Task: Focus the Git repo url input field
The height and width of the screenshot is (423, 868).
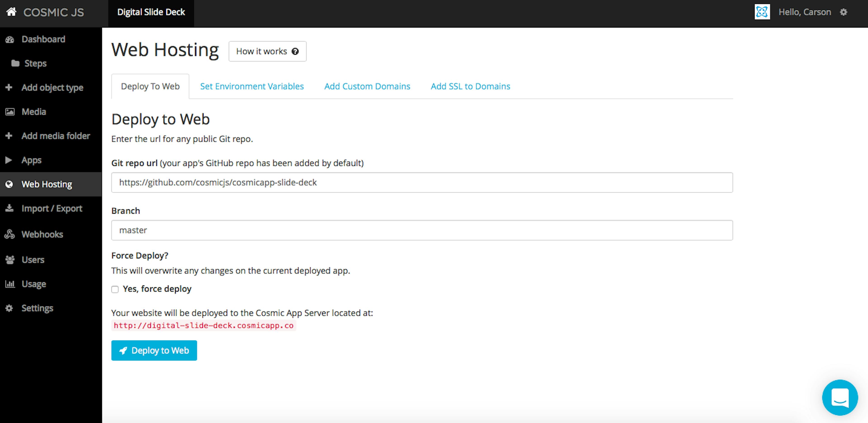Action: [x=422, y=182]
